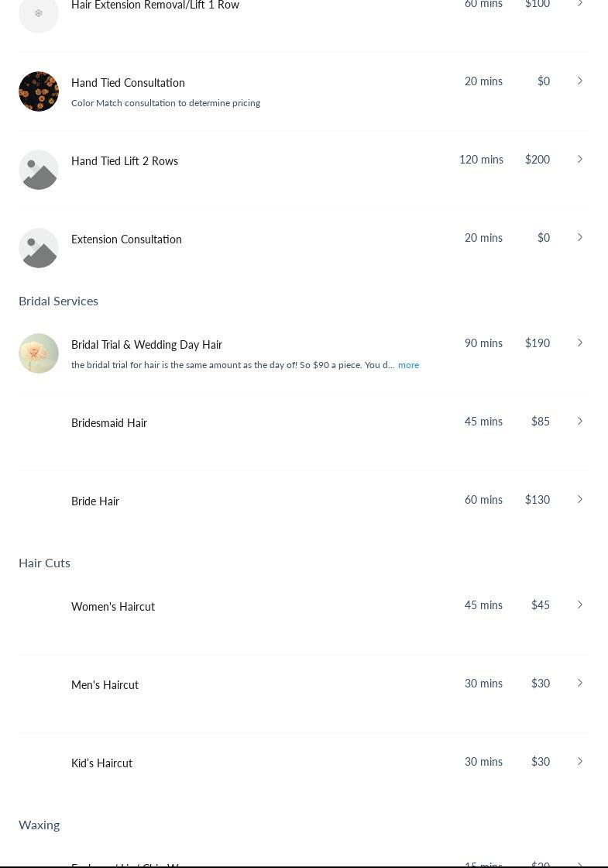Click the Kid's Haircut chevron arrow
This screenshot has width=608, height=868.
pyautogui.click(x=579, y=762)
